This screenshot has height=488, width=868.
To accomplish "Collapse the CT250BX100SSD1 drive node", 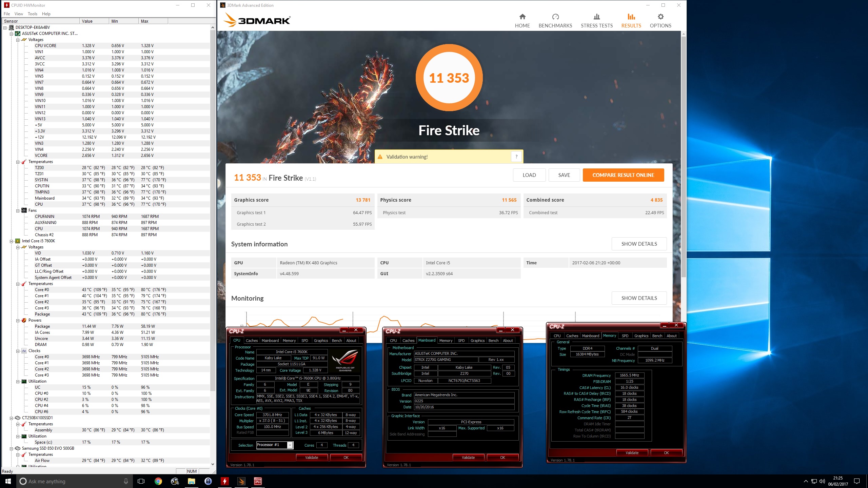I will (x=11, y=418).
